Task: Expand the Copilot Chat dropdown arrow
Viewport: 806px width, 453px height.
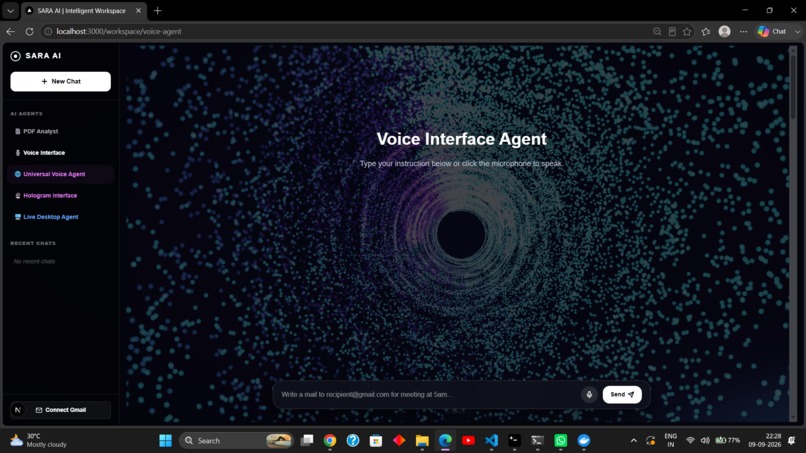Action: (798, 31)
